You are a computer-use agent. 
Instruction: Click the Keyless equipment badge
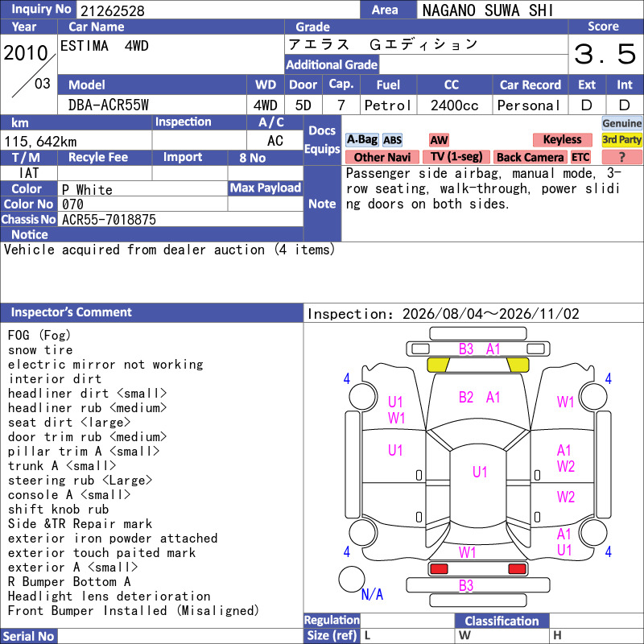(x=562, y=140)
